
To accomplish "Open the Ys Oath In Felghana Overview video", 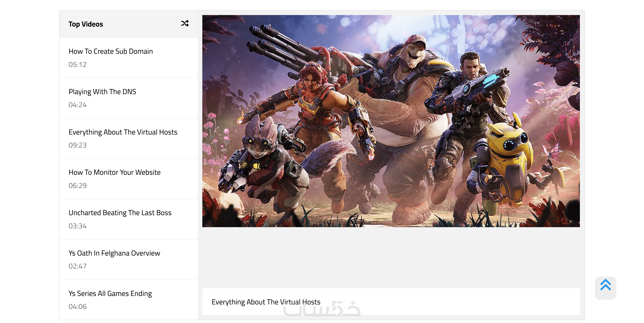I will pos(114,253).
